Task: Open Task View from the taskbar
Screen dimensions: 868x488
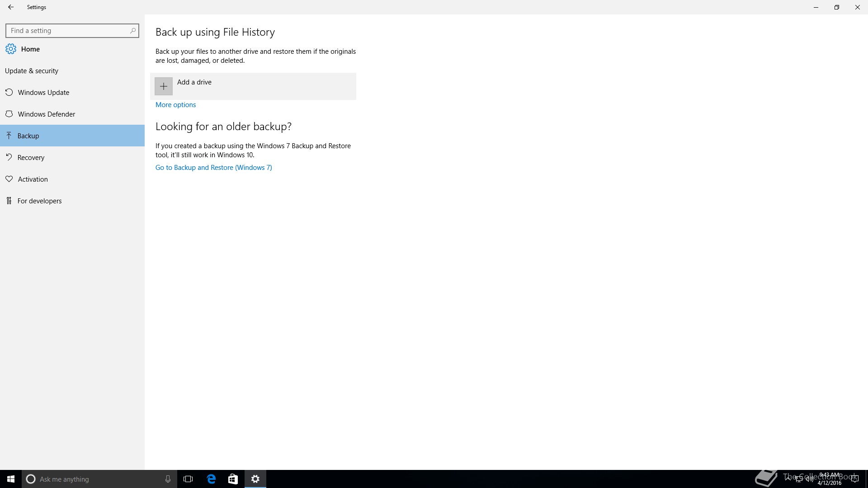Action: pos(188,479)
